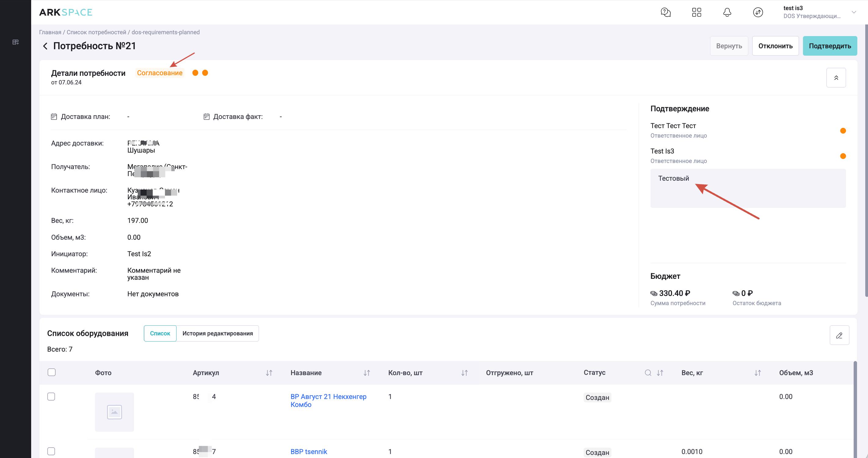Image resolution: width=868 pixels, height=458 pixels.
Task: Click the sidebar table icon
Action: pyautogui.click(x=16, y=42)
